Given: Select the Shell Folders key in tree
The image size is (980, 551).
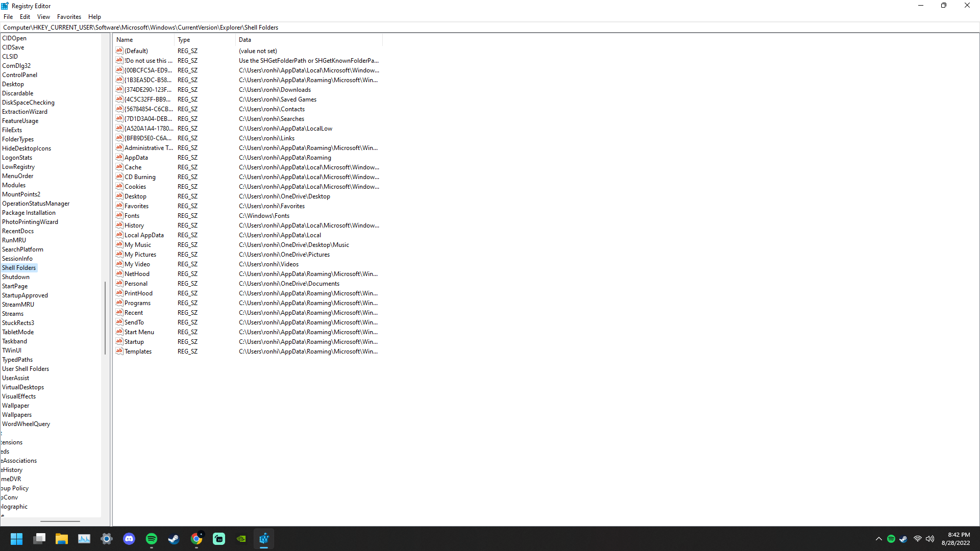Looking at the screenshot, I should pos(19,268).
